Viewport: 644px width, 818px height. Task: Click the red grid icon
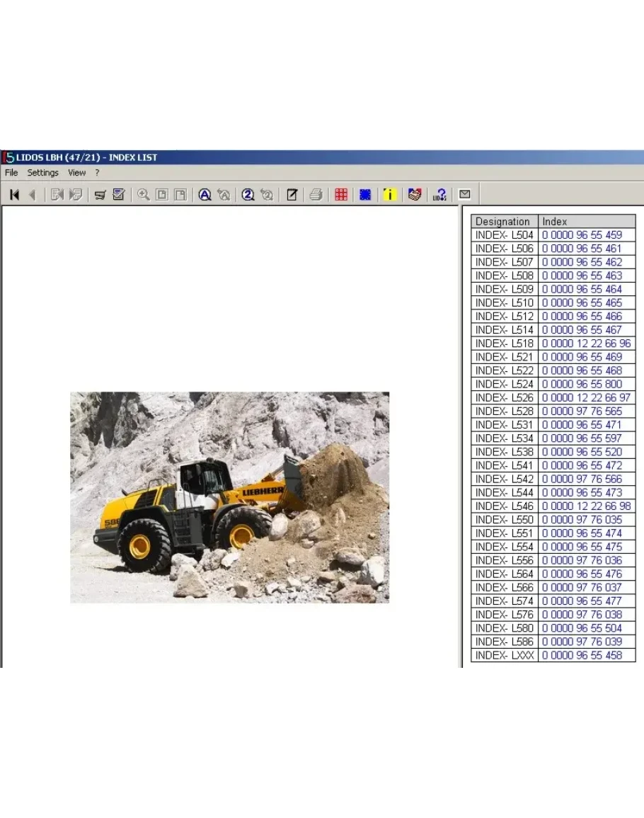pos(341,195)
